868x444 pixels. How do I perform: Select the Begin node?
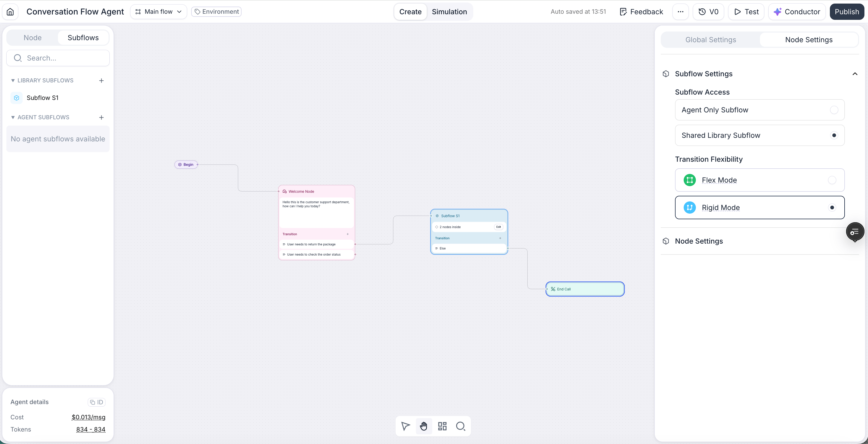[186, 165]
